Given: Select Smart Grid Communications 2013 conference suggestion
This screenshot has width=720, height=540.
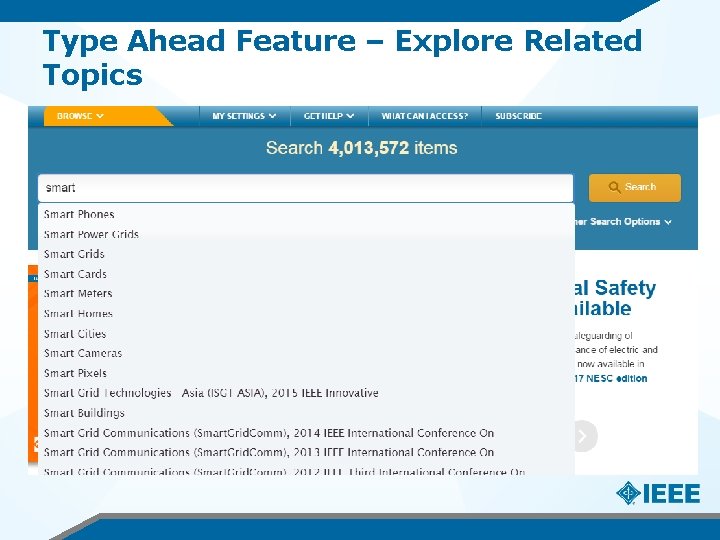Looking at the screenshot, I should (306, 452).
